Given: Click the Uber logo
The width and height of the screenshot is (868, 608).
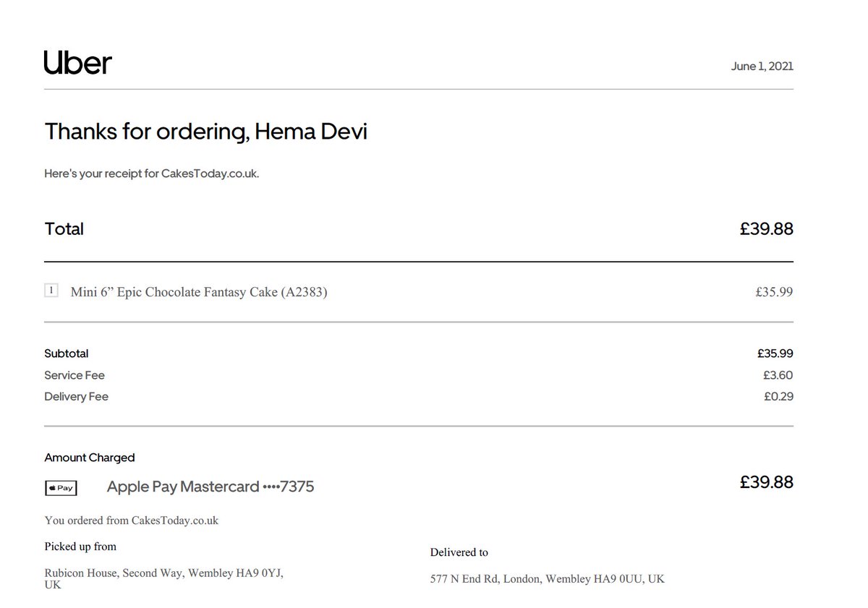Looking at the screenshot, I should pyautogui.click(x=78, y=63).
